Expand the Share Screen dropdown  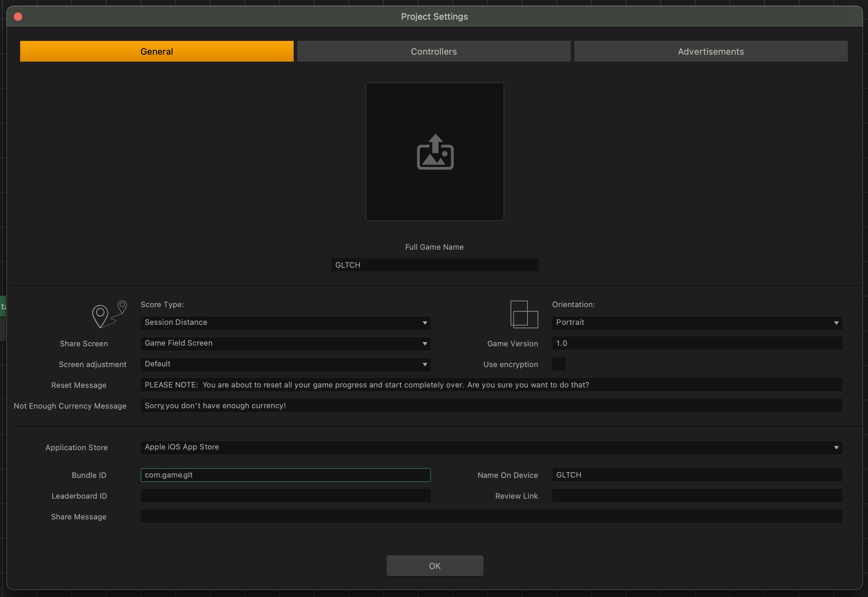click(x=285, y=344)
